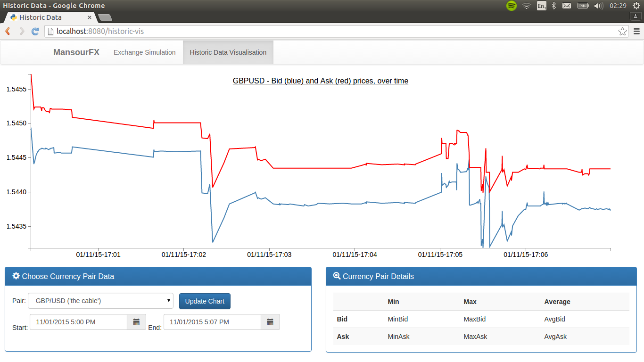Image resolution: width=644 pixels, height=362 pixels.
Task: Open the sound volume indicator
Action: [599, 6]
